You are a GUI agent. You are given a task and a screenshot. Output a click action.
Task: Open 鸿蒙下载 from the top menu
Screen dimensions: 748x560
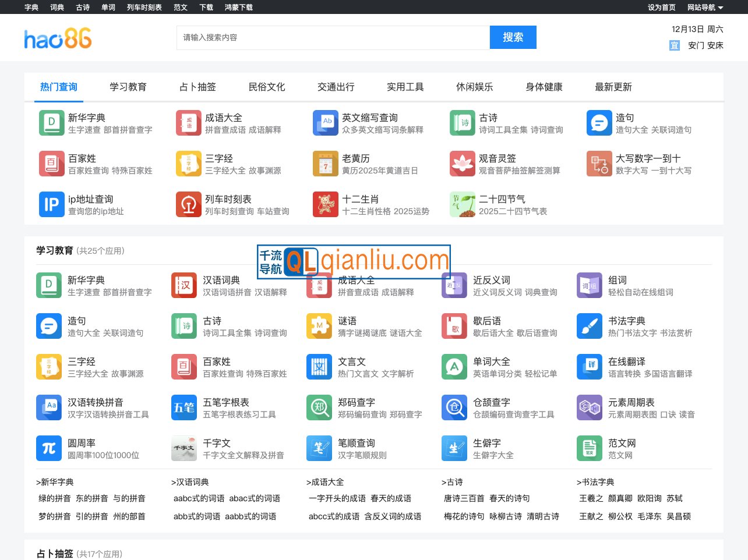[x=238, y=8]
